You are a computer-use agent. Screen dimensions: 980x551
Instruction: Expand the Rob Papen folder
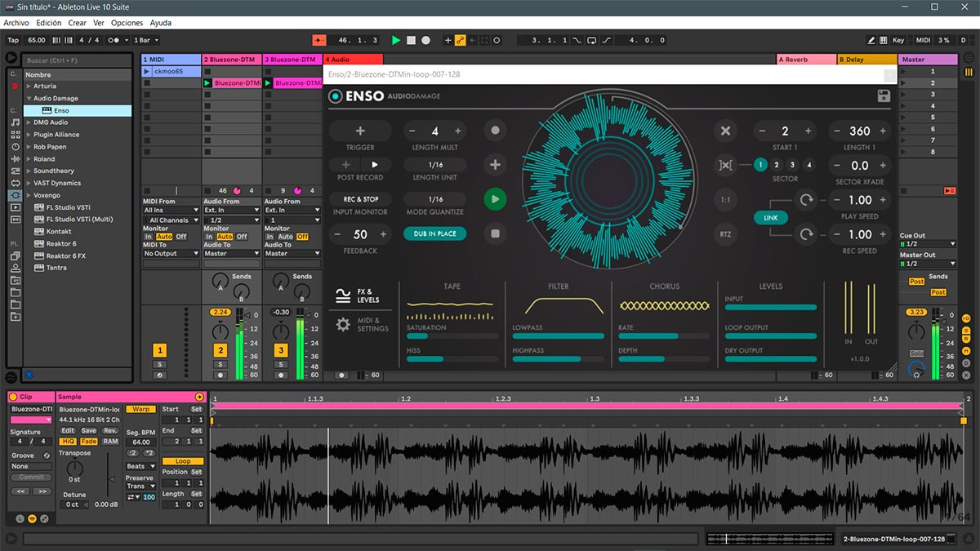pyautogui.click(x=28, y=147)
